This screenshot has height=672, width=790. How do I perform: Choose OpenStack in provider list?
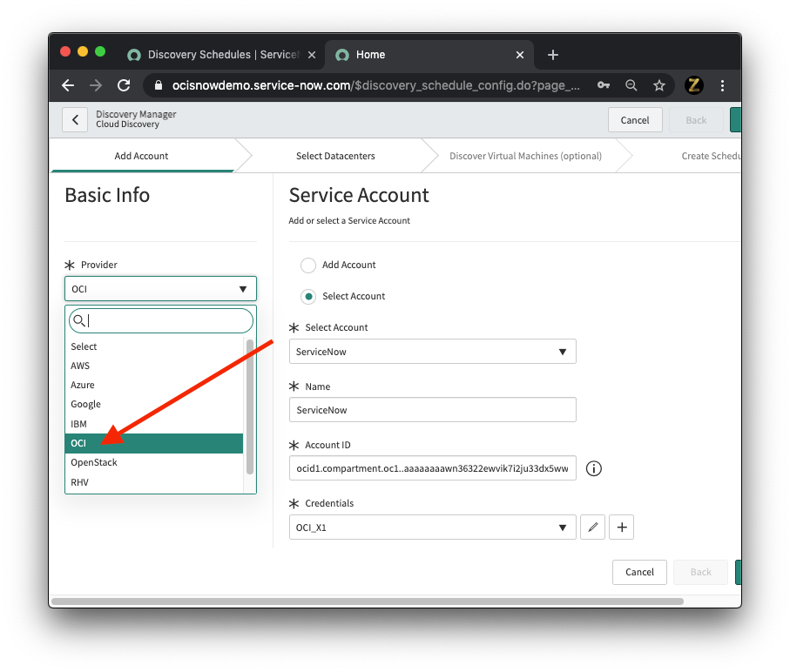pyautogui.click(x=154, y=462)
